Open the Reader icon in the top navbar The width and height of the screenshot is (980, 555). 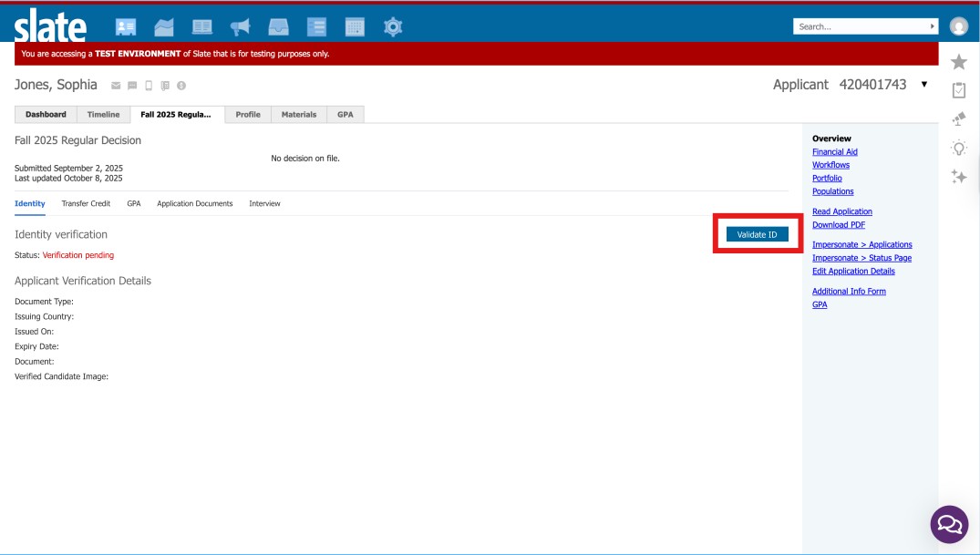pos(202,26)
